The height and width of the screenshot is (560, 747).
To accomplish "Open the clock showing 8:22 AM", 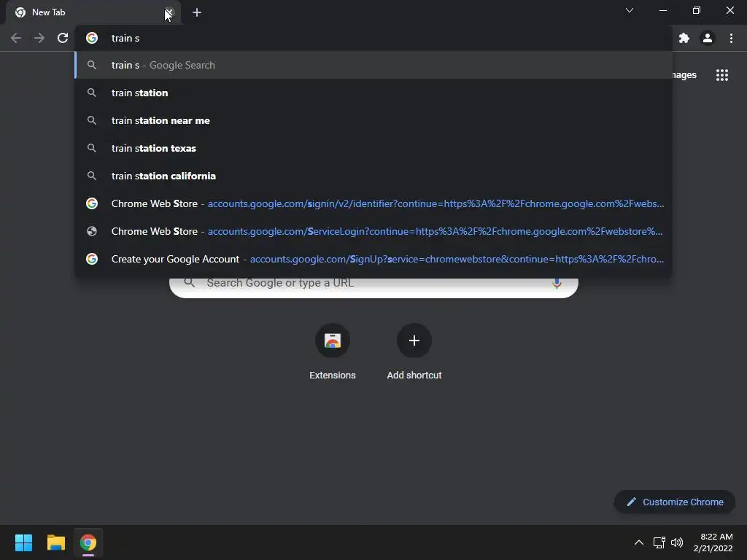I will (713, 542).
